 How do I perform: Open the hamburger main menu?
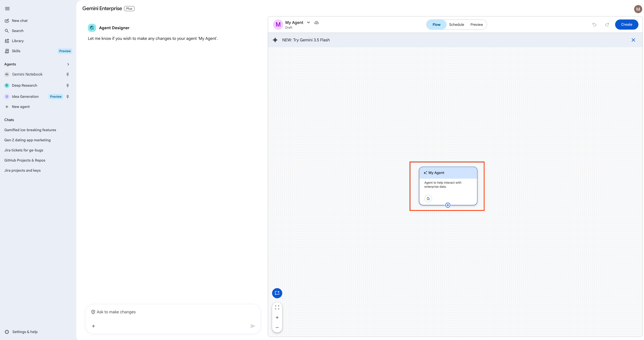click(x=7, y=8)
